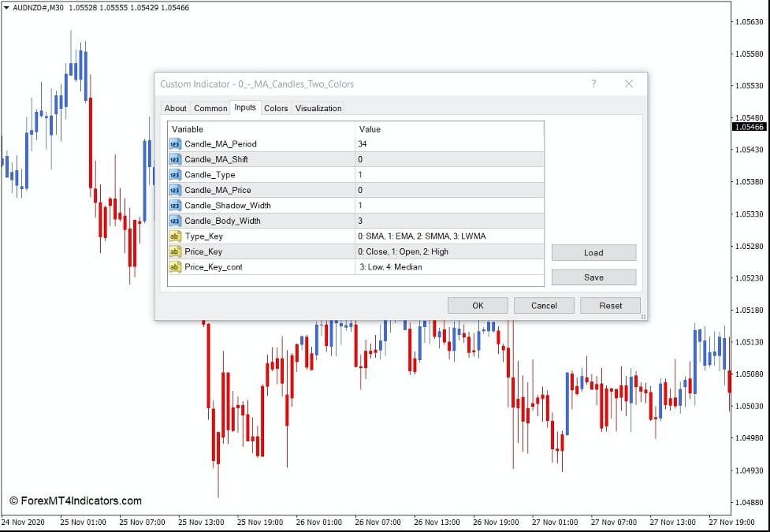Viewport: 770px width, 532px height.
Task: Switch to the Common tab
Action: tap(210, 108)
